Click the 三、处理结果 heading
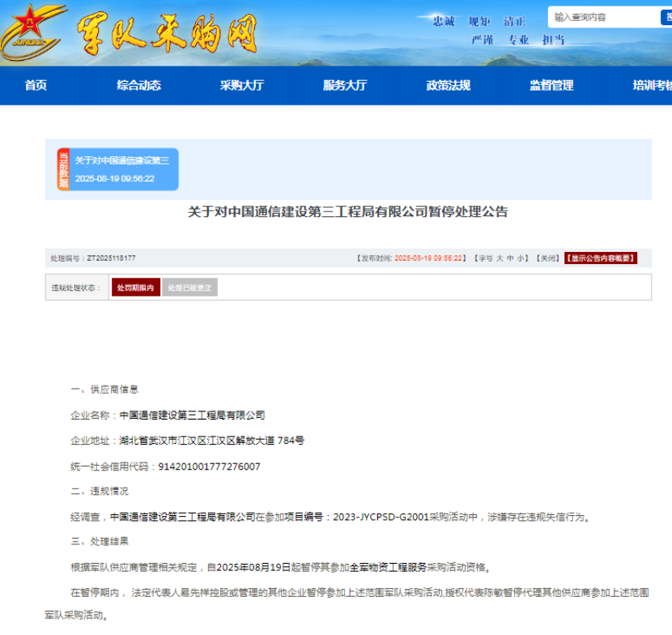This screenshot has width=672, height=635. coord(100,542)
